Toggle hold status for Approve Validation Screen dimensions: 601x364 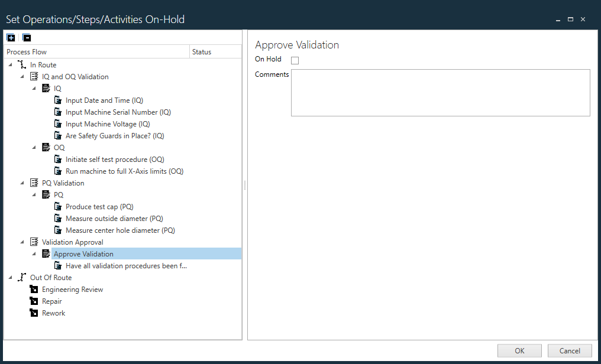coord(295,60)
